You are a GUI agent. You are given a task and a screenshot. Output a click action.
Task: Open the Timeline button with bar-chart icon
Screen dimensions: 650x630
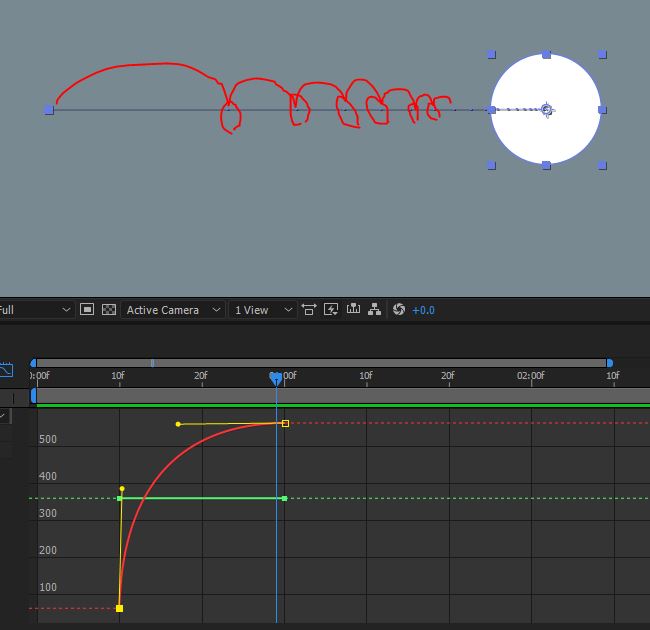pos(353,309)
